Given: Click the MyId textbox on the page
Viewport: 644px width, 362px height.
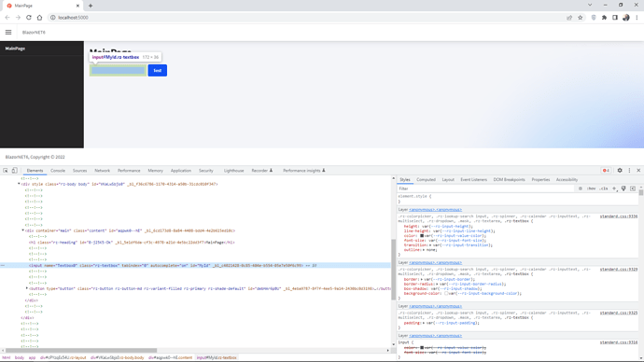Looking at the screenshot, I should 118,71.
